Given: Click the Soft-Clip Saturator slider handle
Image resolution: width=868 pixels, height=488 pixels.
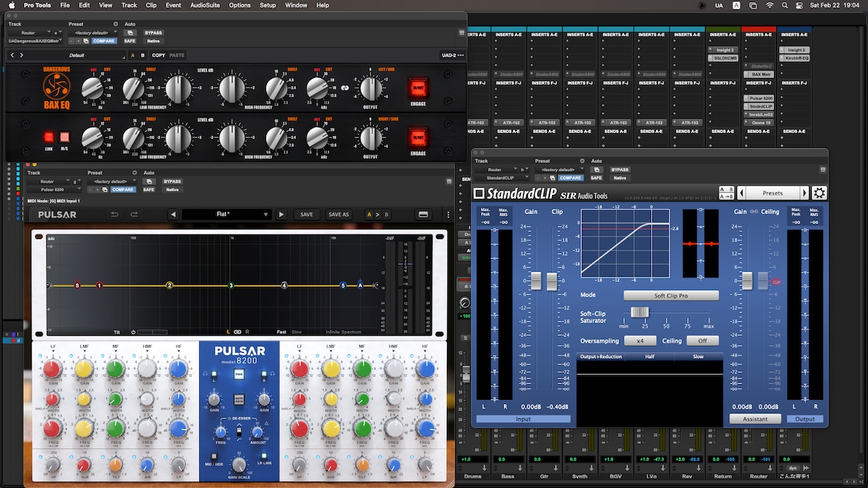Looking at the screenshot, I should (x=640, y=312).
